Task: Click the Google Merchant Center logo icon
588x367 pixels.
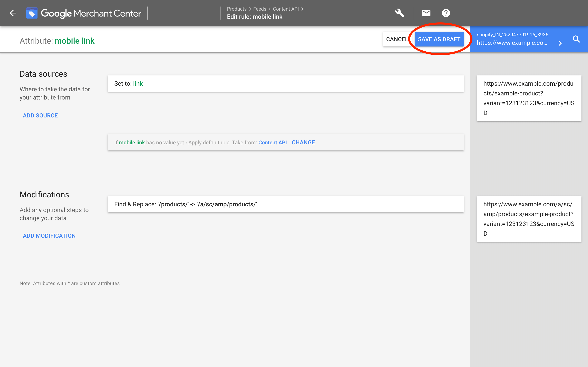Action: coord(32,13)
